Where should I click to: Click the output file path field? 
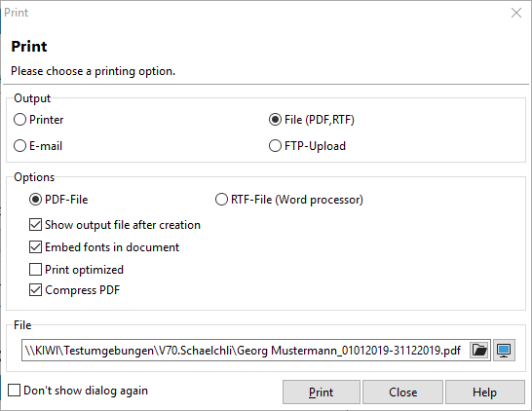pyautogui.click(x=246, y=350)
